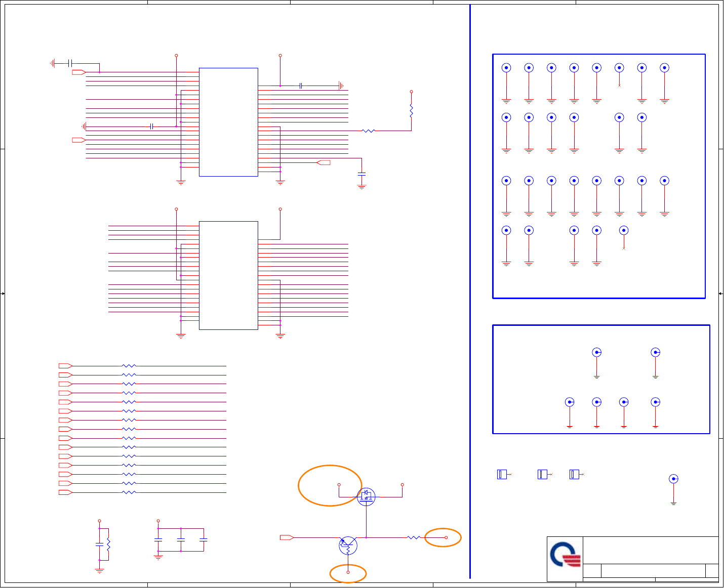
Task: Click the input port flag feeding the transistor base
Action: click(x=287, y=537)
